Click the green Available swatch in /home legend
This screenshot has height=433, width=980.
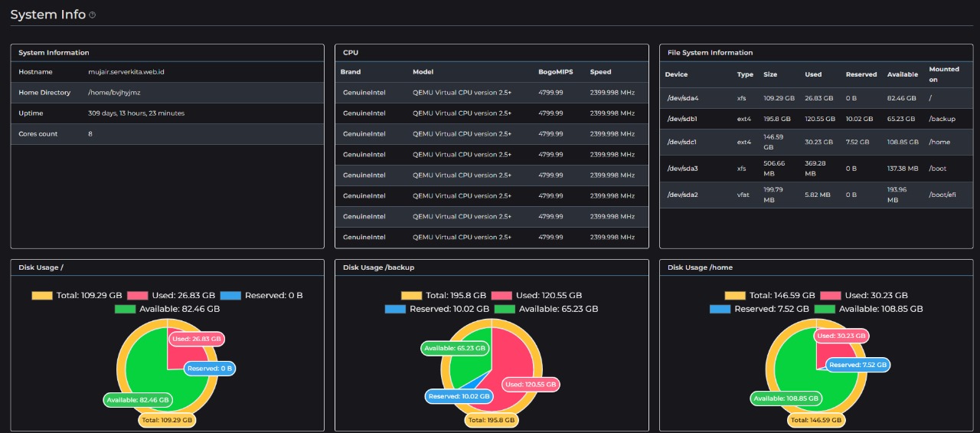pos(825,309)
